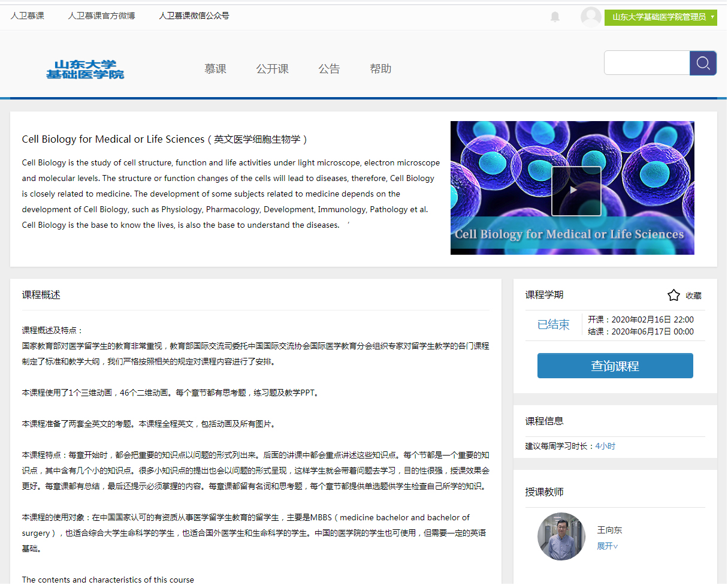Expand teacher 王向东 details via 展开

(608, 546)
